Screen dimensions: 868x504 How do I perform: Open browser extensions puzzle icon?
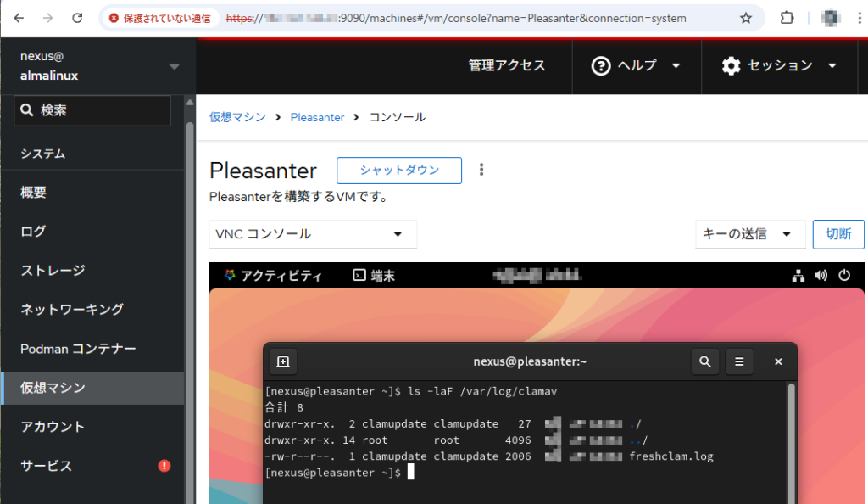pos(786,18)
